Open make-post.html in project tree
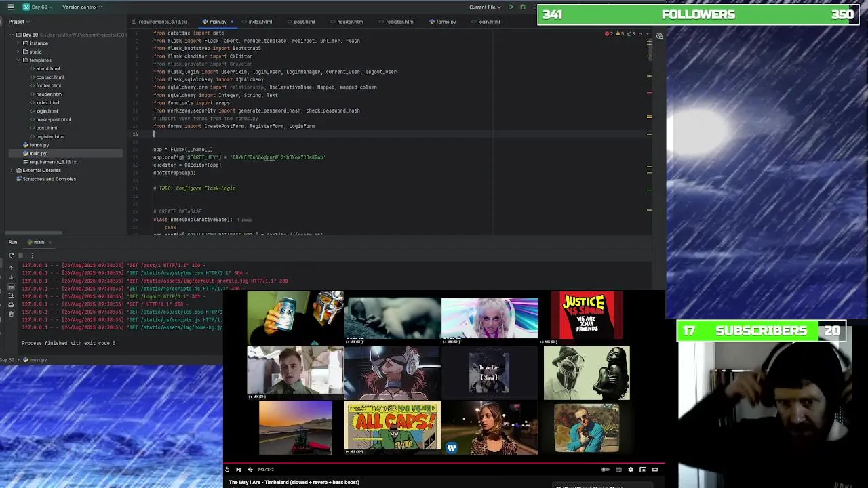 [53, 119]
